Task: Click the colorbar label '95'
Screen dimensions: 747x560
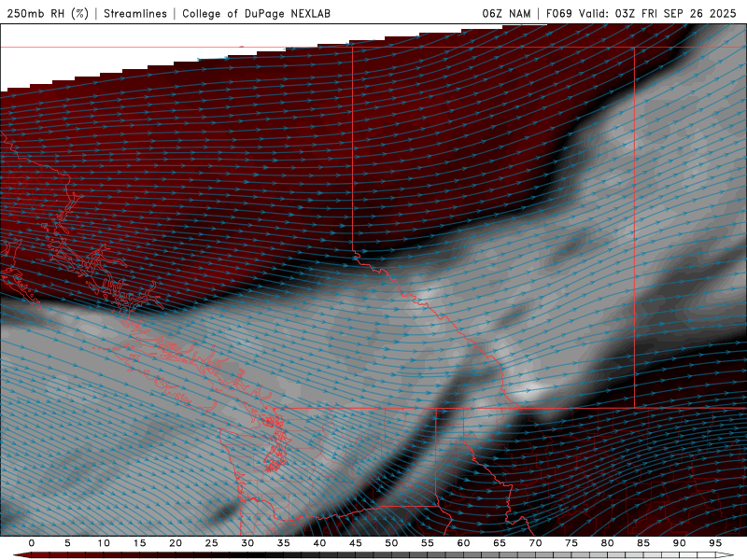Action: (x=715, y=543)
